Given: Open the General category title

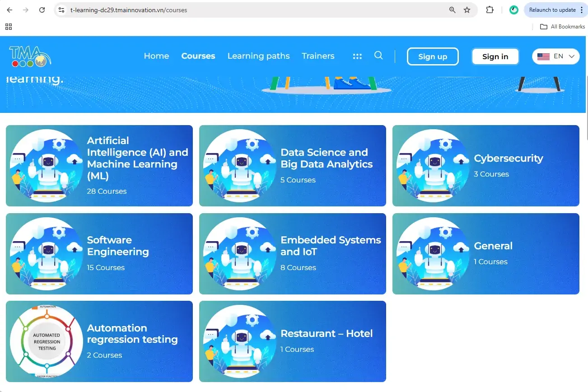Looking at the screenshot, I should [493, 246].
